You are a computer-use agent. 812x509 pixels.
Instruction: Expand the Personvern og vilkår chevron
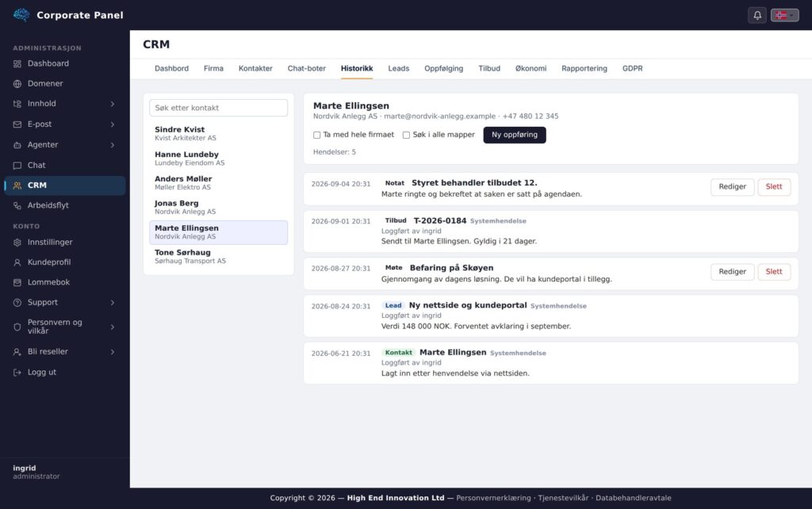tap(113, 327)
